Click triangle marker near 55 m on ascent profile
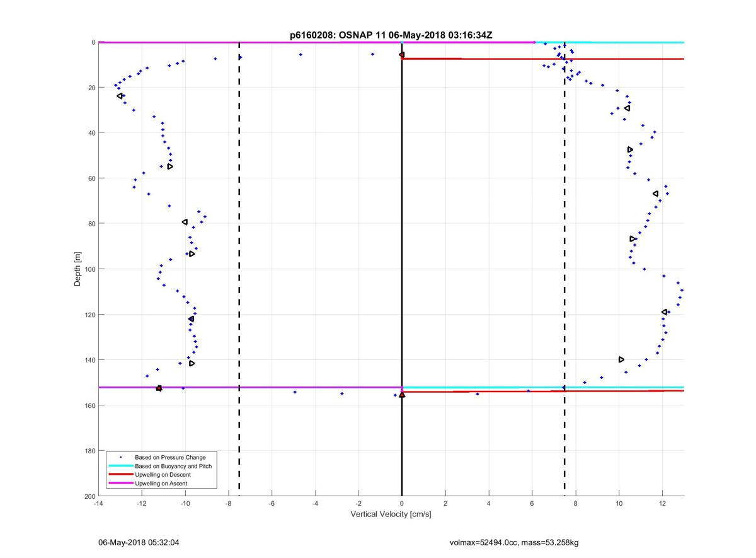The height and width of the screenshot is (558, 756). 170,166
